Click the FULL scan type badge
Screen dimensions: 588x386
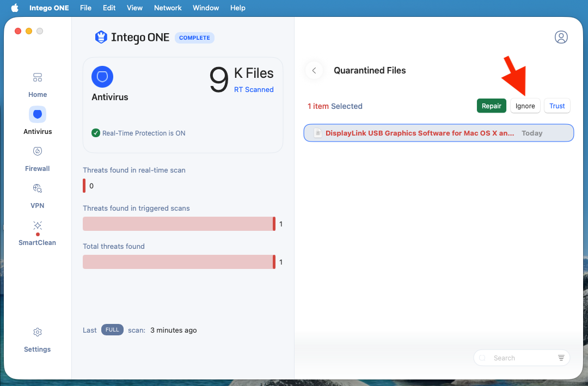[x=112, y=330]
